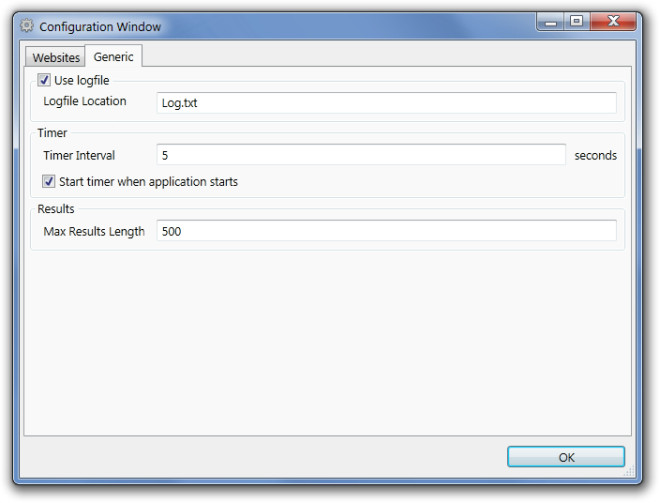This screenshot has height=503, width=660.
Task: Click the gear icon in title bar
Action: click(27, 26)
